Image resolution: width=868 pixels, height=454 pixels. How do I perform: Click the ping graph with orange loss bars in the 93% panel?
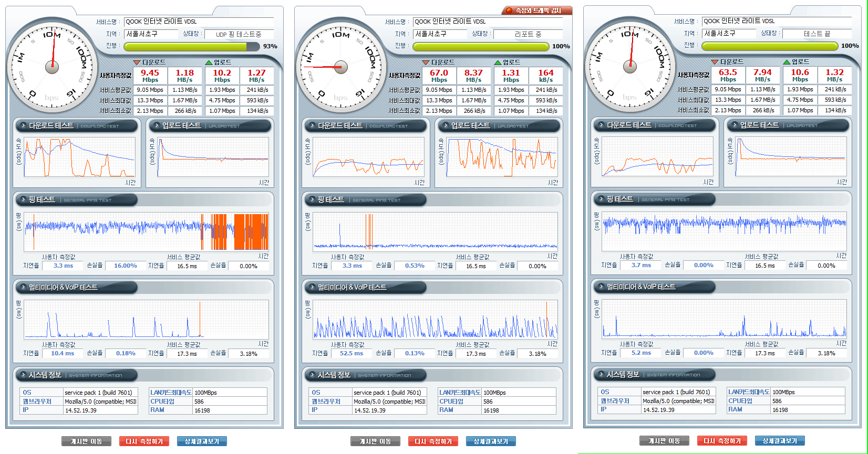146,231
